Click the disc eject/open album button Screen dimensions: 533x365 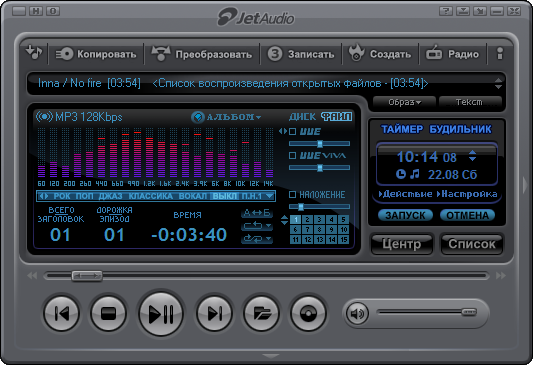308,313
